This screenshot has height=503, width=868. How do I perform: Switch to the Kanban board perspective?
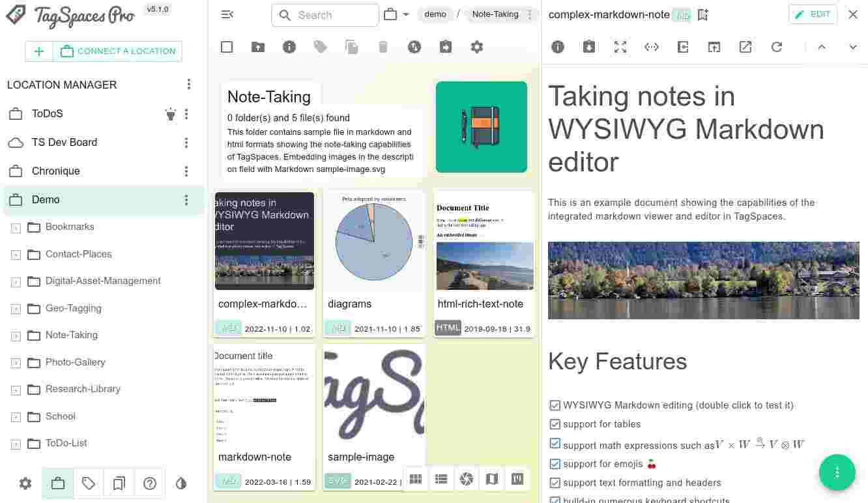tap(517, 480)
